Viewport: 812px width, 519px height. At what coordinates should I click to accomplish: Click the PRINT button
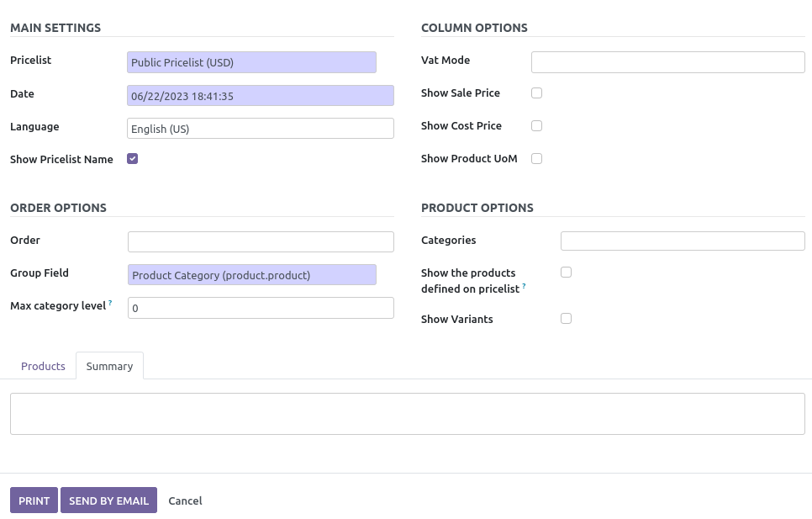click(34, 500)
